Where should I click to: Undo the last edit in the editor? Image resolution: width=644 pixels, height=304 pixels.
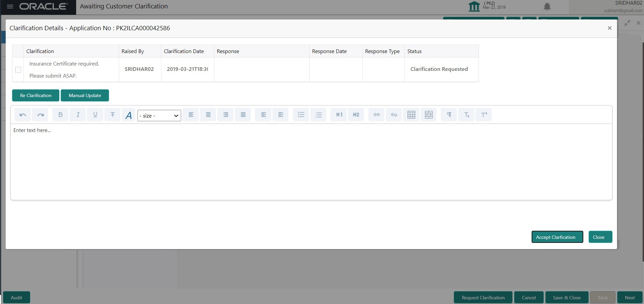[23, 115]
